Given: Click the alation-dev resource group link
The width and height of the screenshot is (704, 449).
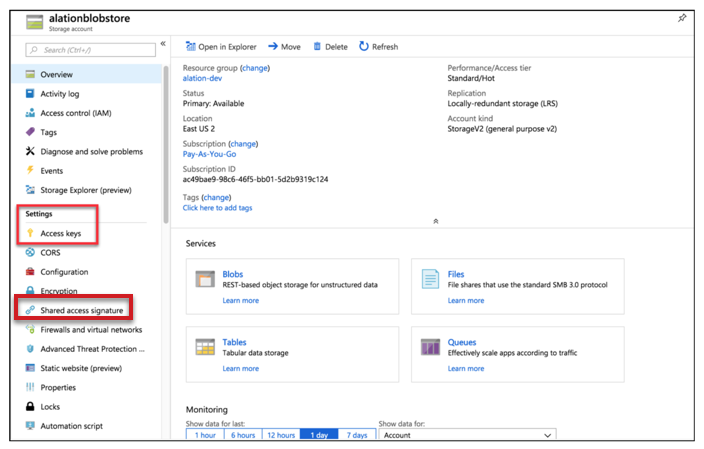Looking at the screenshot, I should click(202, 78).
